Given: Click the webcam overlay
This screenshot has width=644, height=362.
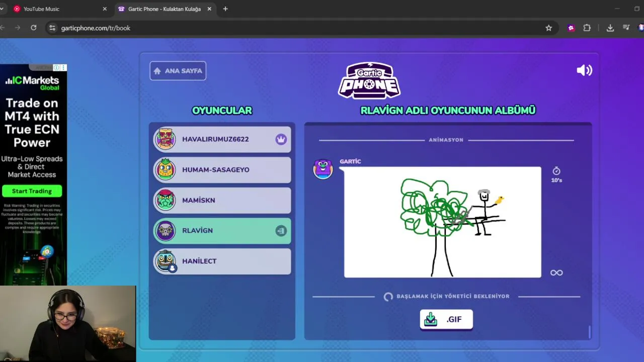Looking at the screenshot, I should click(68, 324).
